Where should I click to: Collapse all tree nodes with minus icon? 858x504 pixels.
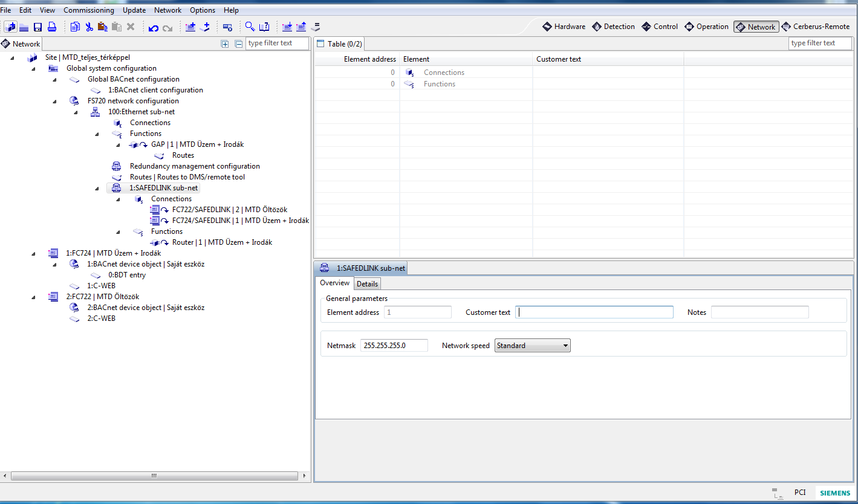click(x=238, y=44)
